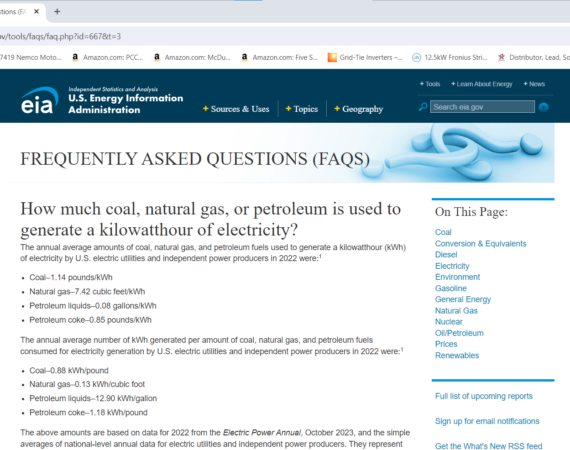This screenshot has height=450, width=570.
Task: Click the 'Electric Power Annual' italic text
Action: 262,433
